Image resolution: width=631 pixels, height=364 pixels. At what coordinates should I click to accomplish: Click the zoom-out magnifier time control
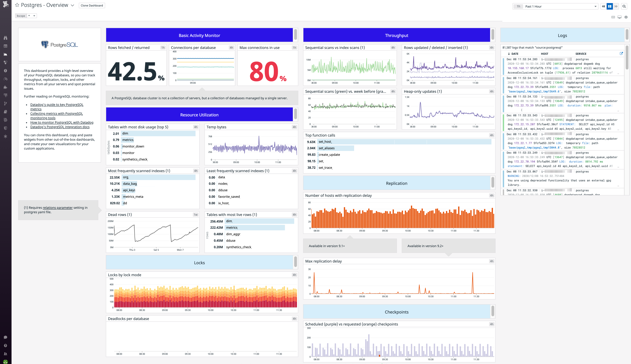(624, 6)
